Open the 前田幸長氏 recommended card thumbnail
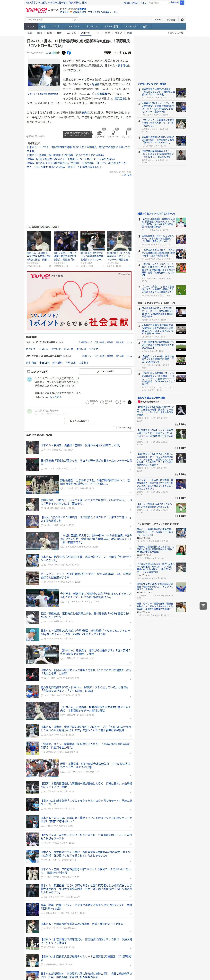210x980 pixels. pyautogui.click(x=93, y=240)
